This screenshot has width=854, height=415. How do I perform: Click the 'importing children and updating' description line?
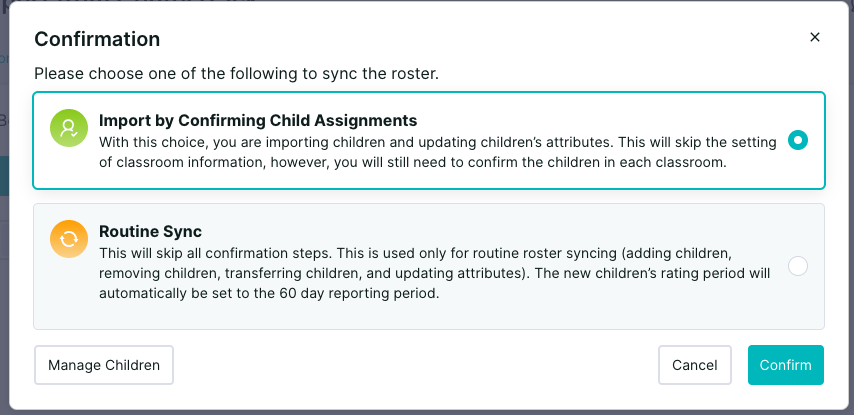click(437, 142)
